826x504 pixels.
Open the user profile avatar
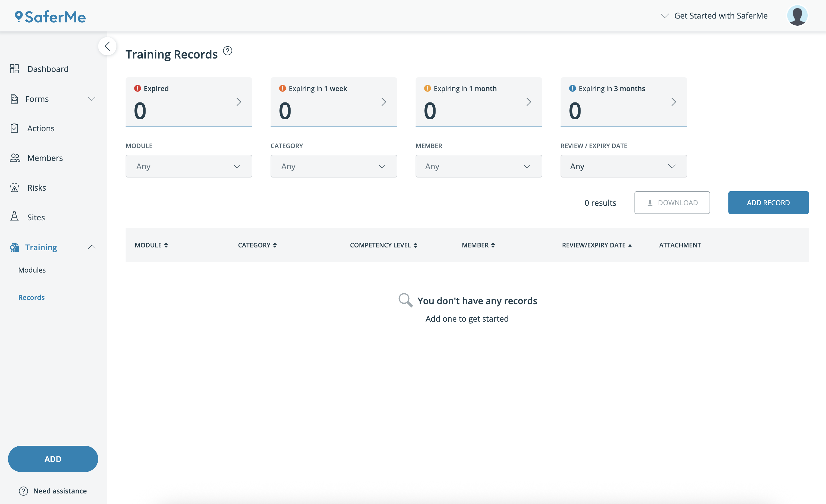point(797,16)
